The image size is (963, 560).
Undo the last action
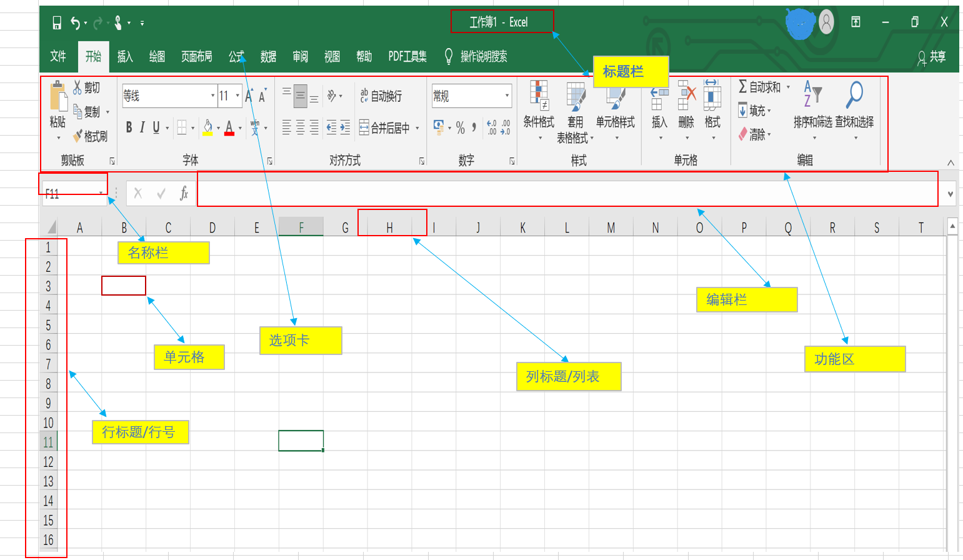(x=75, y=23)
